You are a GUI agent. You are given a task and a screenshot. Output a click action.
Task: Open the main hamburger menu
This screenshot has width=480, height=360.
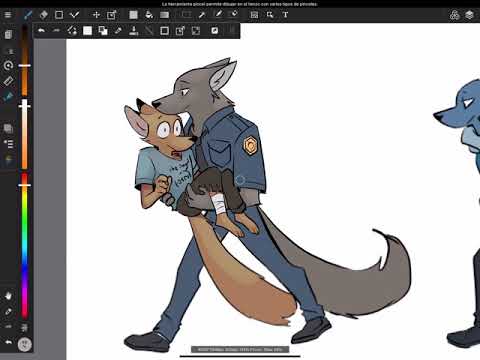(8, 15)
